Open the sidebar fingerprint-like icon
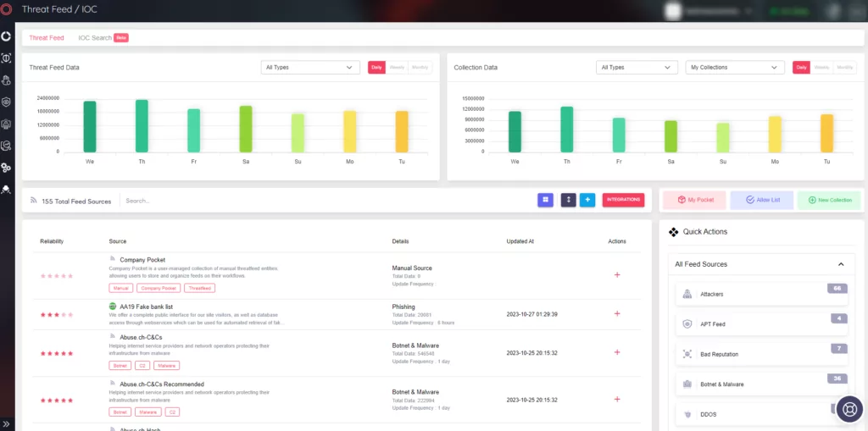868x431 pixels. (6, 80)
